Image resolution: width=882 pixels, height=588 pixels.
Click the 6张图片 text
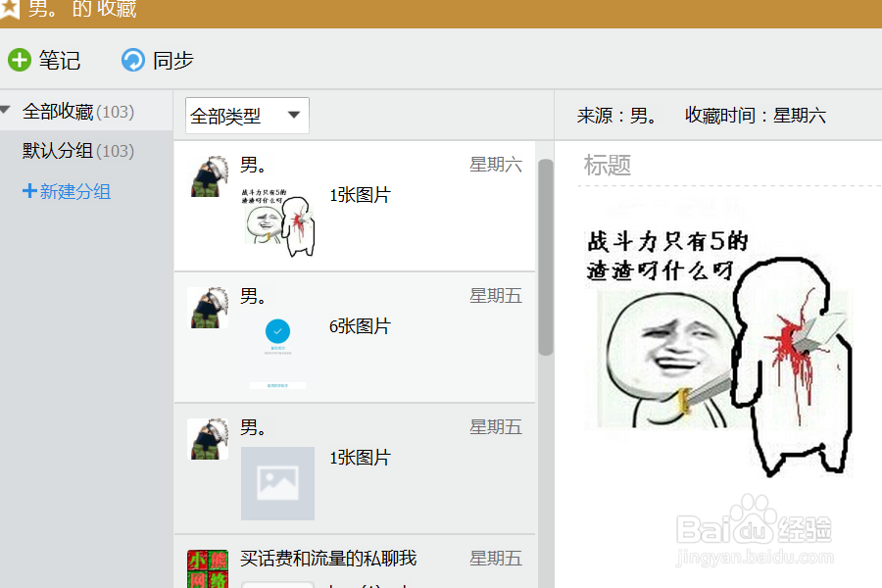click(360, 326)
